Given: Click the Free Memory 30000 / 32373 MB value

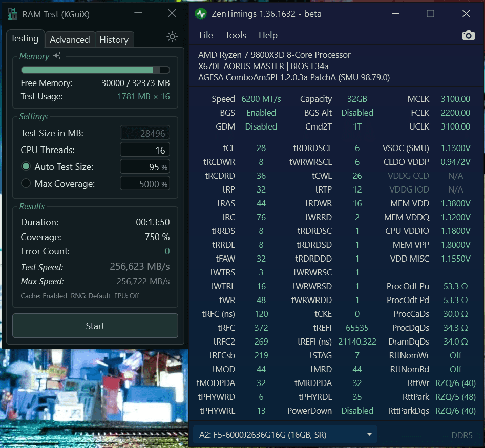Looking at the screenshot, I should (136, 83).
